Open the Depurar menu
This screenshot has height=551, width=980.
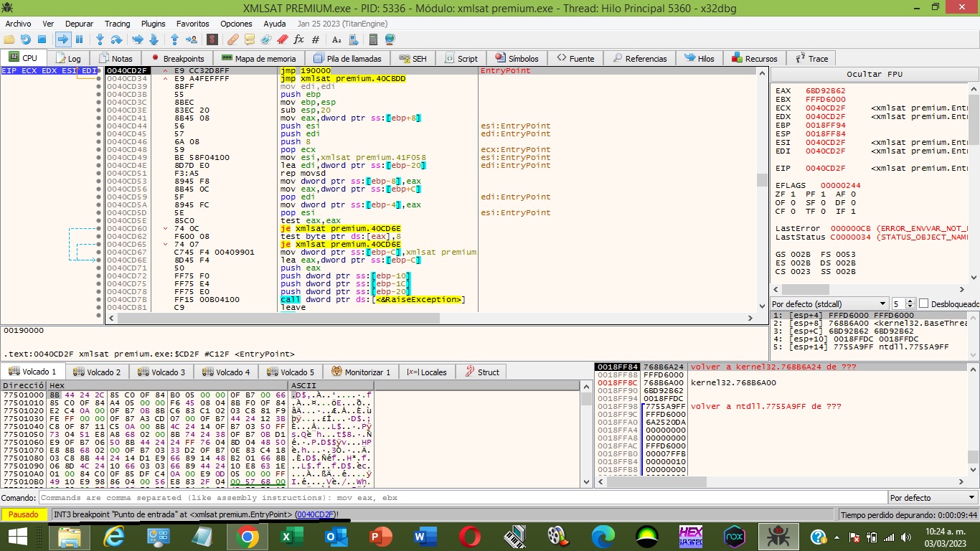tap(79, 24)
